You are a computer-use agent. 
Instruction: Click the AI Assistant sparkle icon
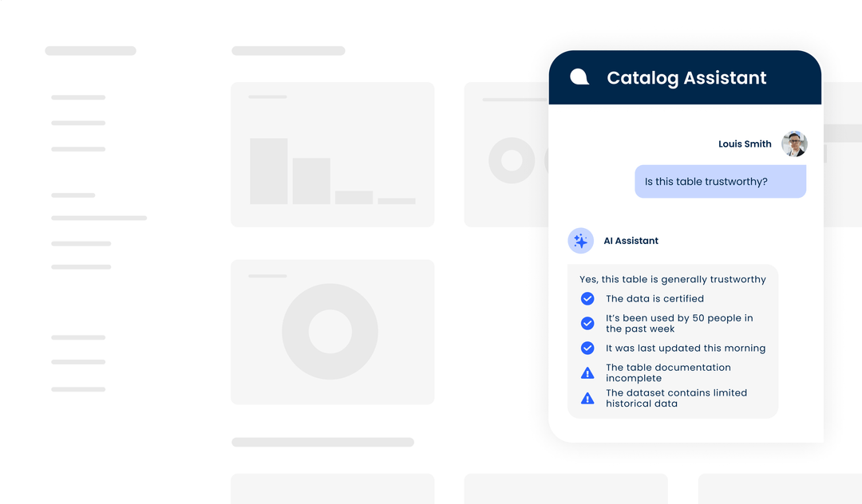580,241
